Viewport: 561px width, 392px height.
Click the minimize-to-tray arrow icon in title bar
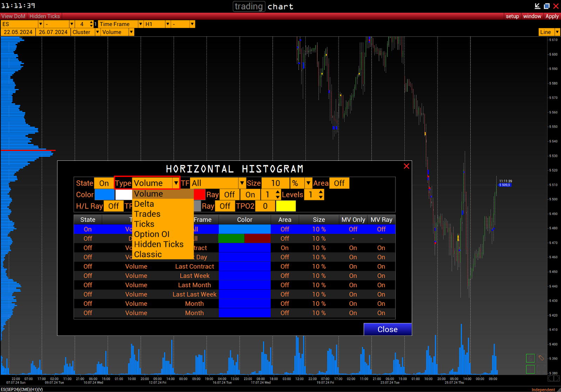point(537,6)
